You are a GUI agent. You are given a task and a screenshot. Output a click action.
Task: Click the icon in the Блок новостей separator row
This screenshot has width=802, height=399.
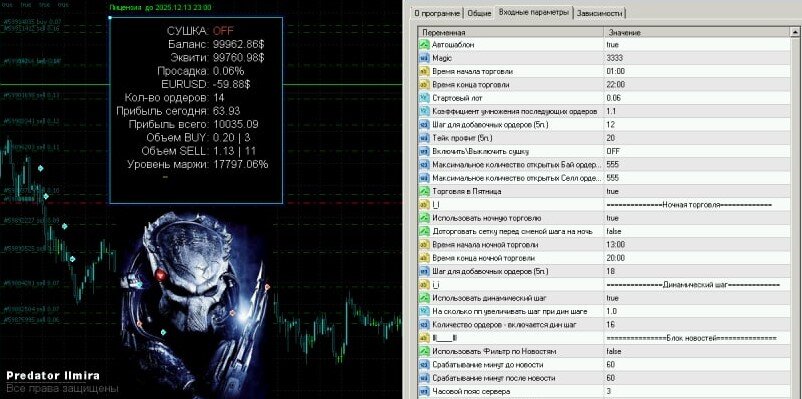pos(424,338)
